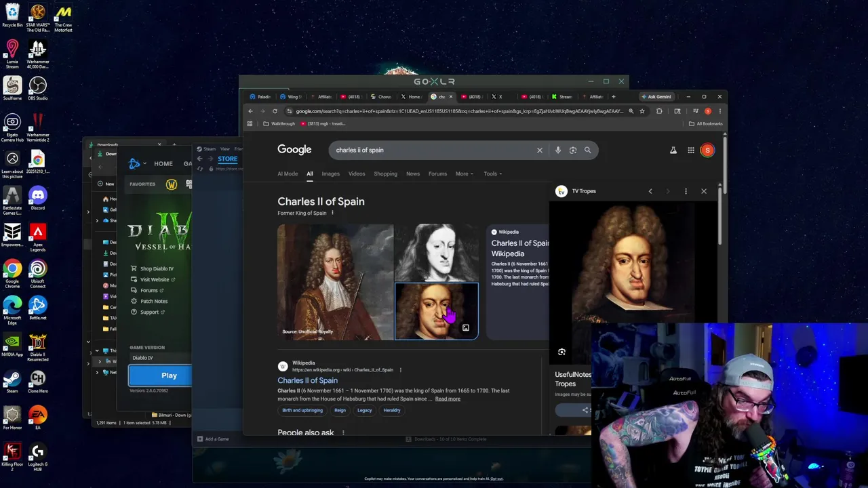
Task: Click the Ask Gemini button
Action: tap(656, 97)
